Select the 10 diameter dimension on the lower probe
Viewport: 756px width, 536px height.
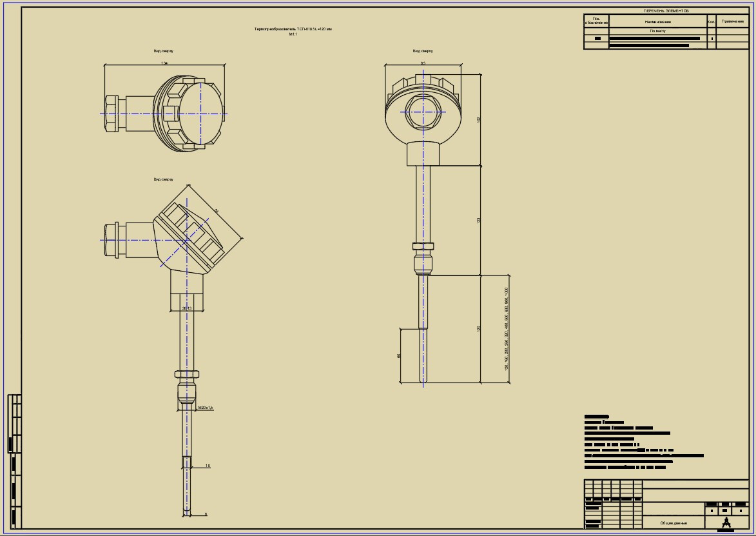208,465
